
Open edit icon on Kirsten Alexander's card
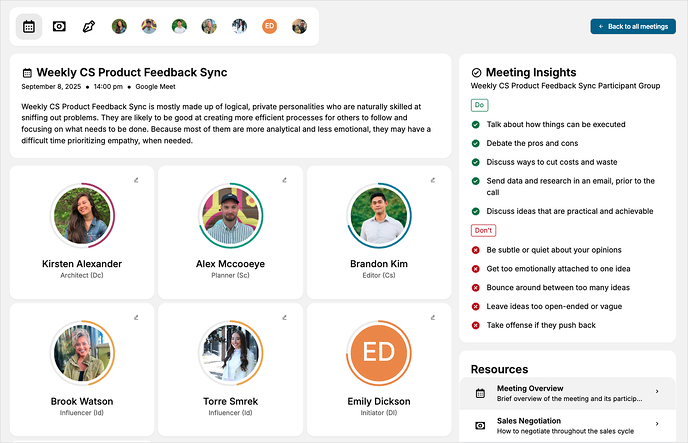(x=136, y=180)
